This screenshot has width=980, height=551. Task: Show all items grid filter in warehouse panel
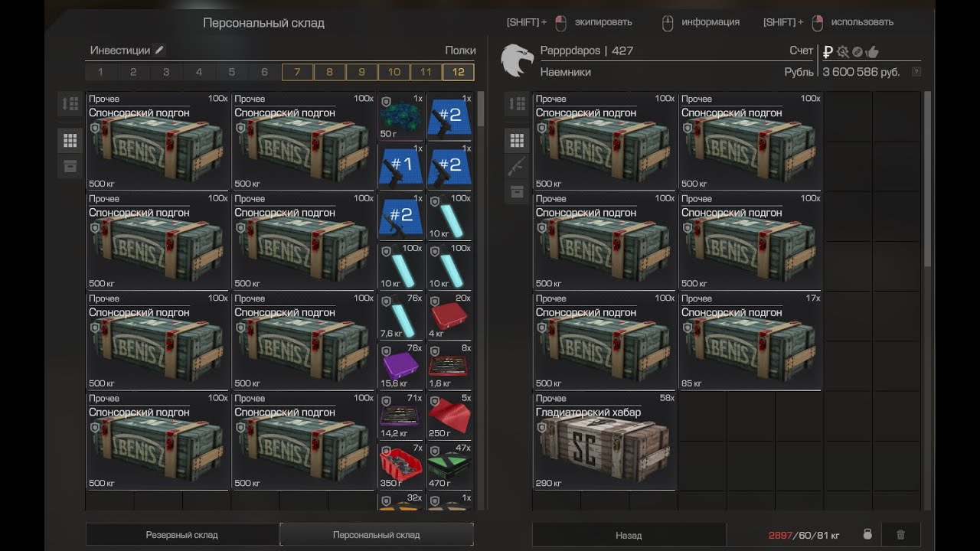(x=70, y=140)
